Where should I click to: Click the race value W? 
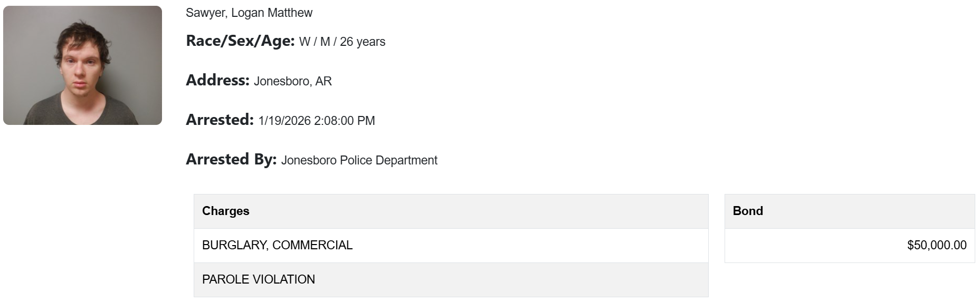coord(305,42)
